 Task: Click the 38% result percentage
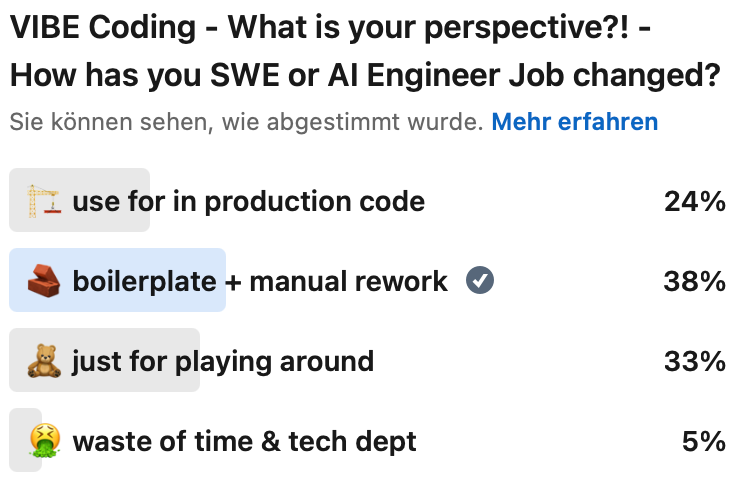pyautogui.click(x=694, y=282)
